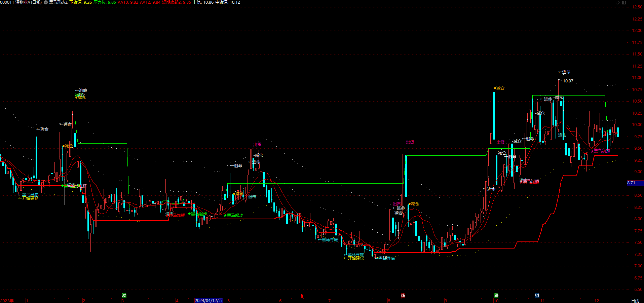Click the 黑马形态Z indicator name
644x303 pixels.
pyautogui.click(x=58, y=2)
